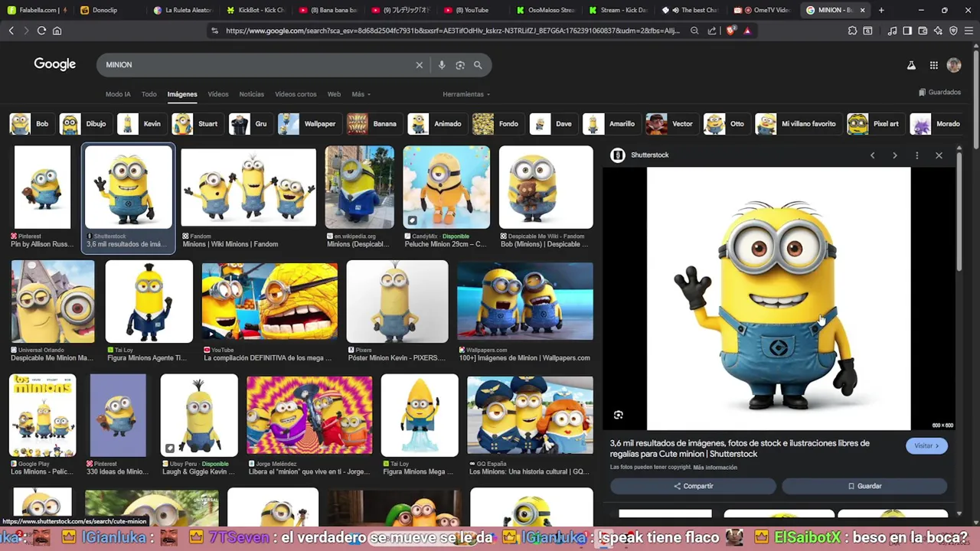Select the Pixel art suggestion chip
The width and height of the screenshot is (980, 551).
875,124
